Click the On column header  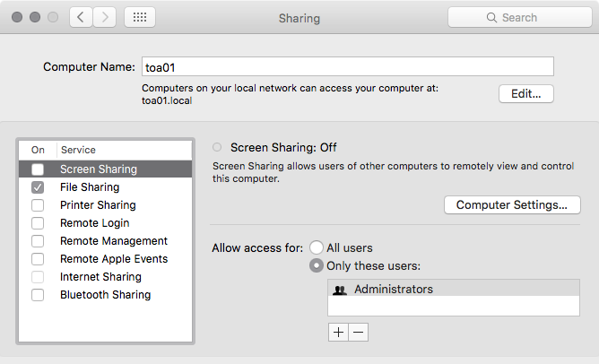coord(38,150)
